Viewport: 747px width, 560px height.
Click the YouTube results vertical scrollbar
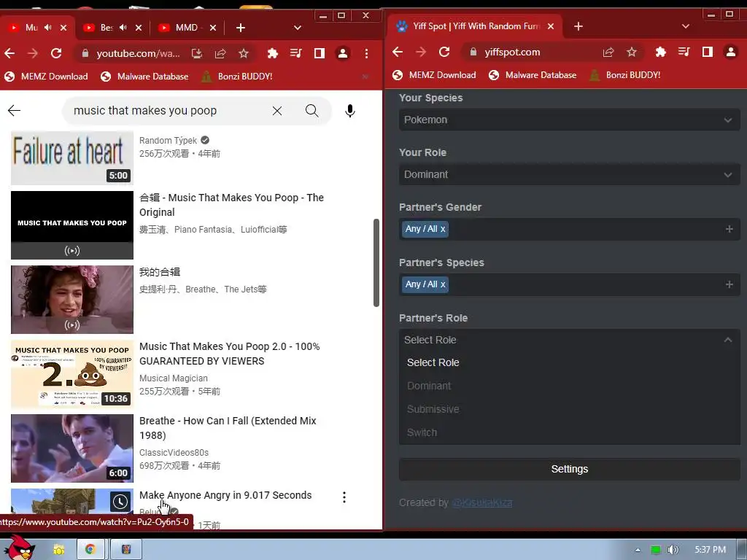pos(376,262)
